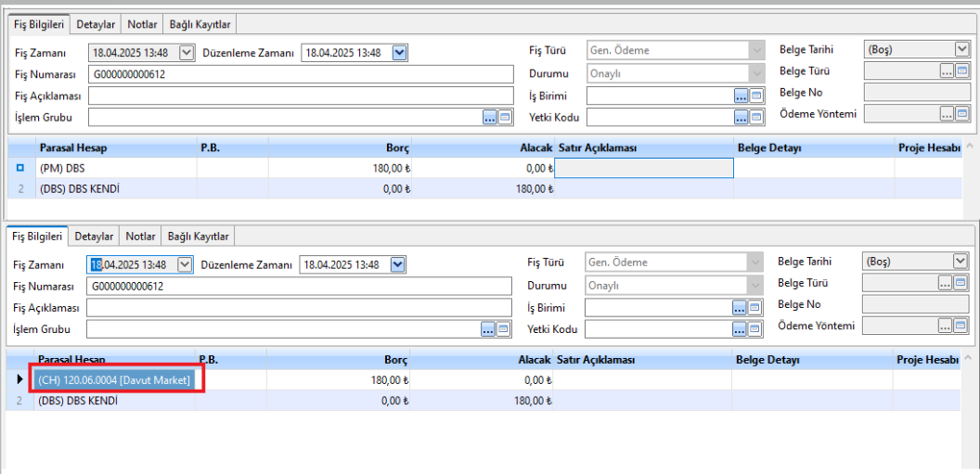The height and width of the screenshot is (474, 980).
Task: Click the Satır Açıklaması cell of (PM) DBS row
Action: click(x=643, y=168)
